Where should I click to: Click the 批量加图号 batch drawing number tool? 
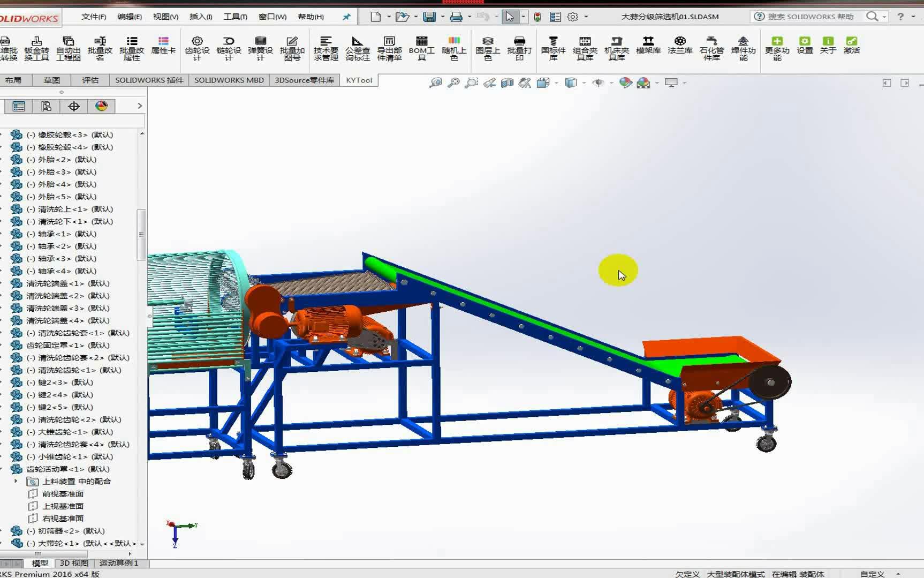point(292,48)
